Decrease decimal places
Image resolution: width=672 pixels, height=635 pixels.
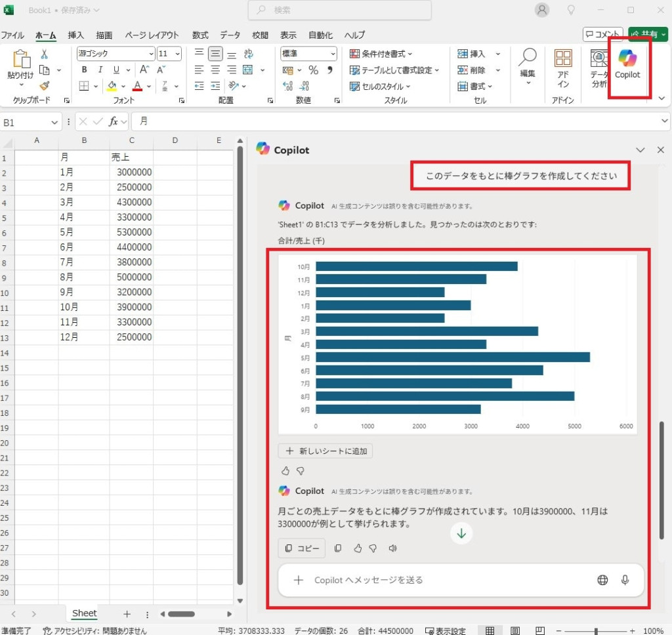click(304, 86)
